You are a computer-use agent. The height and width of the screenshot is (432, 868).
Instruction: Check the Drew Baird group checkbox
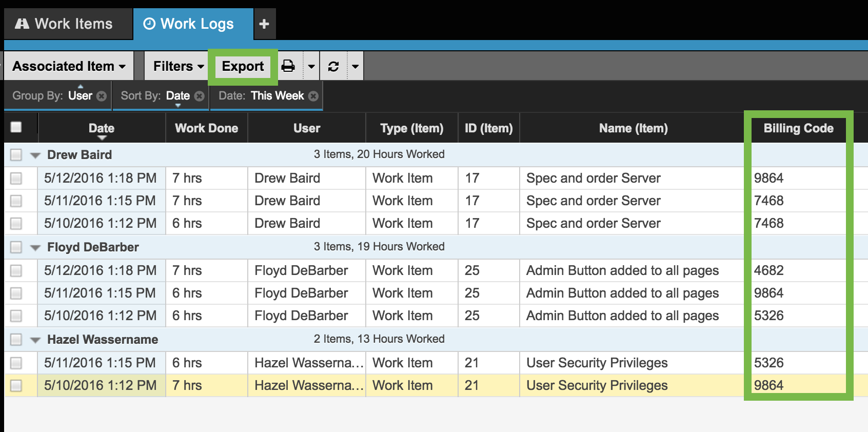point(16,154)
